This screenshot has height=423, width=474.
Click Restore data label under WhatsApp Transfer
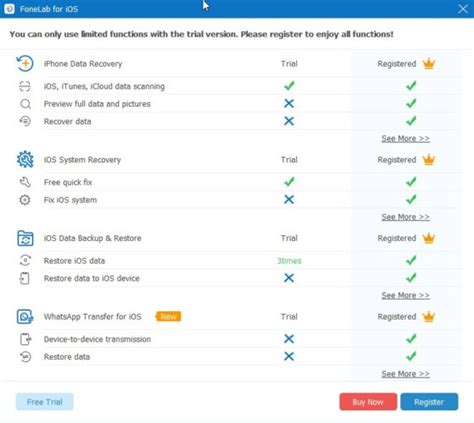click(x=67, y=357)
